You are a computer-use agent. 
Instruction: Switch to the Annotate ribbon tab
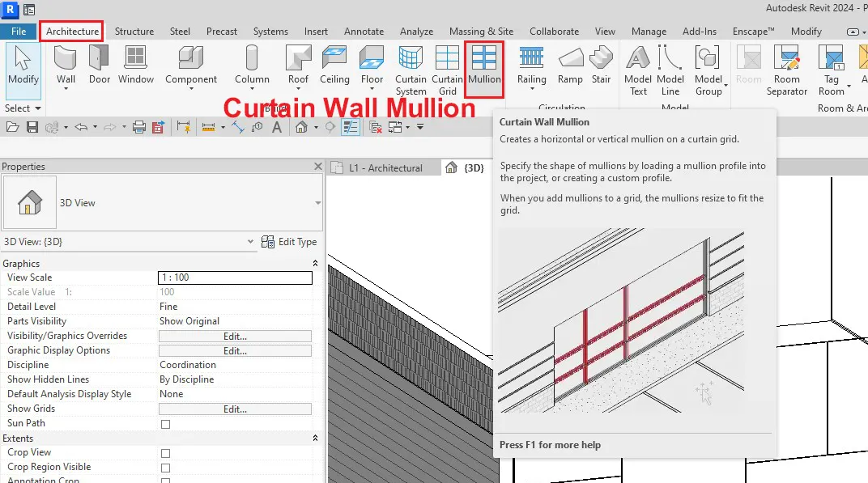click(364, 31)
